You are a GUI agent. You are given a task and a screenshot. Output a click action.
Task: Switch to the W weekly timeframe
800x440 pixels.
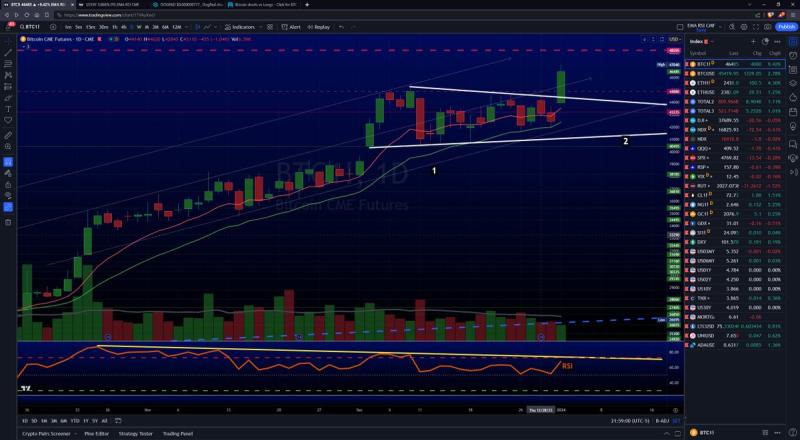tap(139, 27)
